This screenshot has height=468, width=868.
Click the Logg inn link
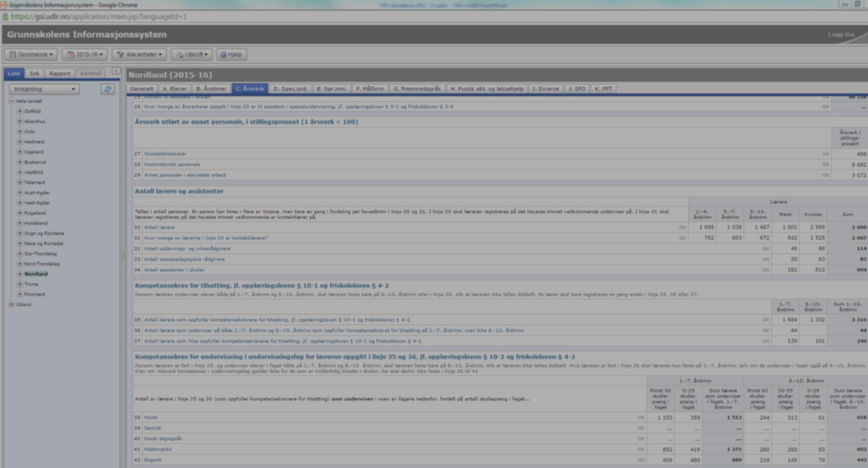[841, 35]
